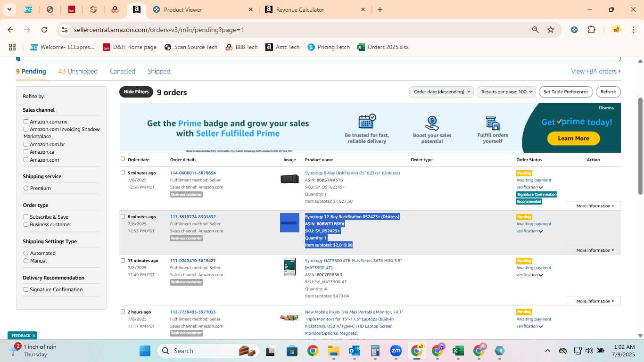Viewport: 644px width, 362px height.
Task: Open the D&H Home page bookmark
Action: pos(129,47)
